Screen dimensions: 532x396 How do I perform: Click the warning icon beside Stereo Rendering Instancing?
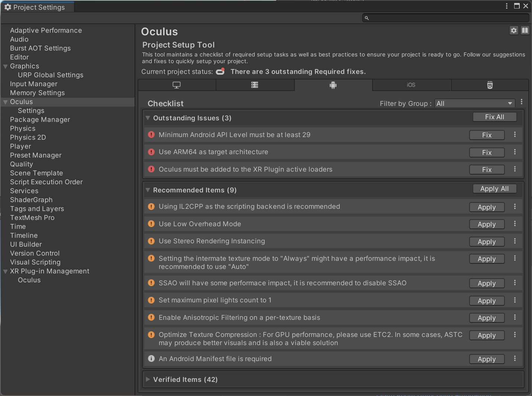click(151, 241)
